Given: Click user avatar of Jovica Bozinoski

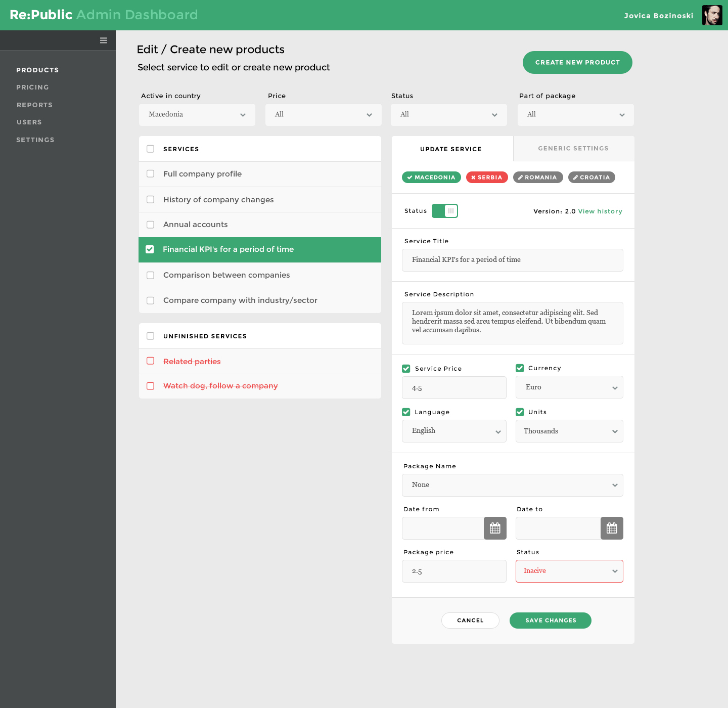Looking at the screenshot, I should pos(712,15).
